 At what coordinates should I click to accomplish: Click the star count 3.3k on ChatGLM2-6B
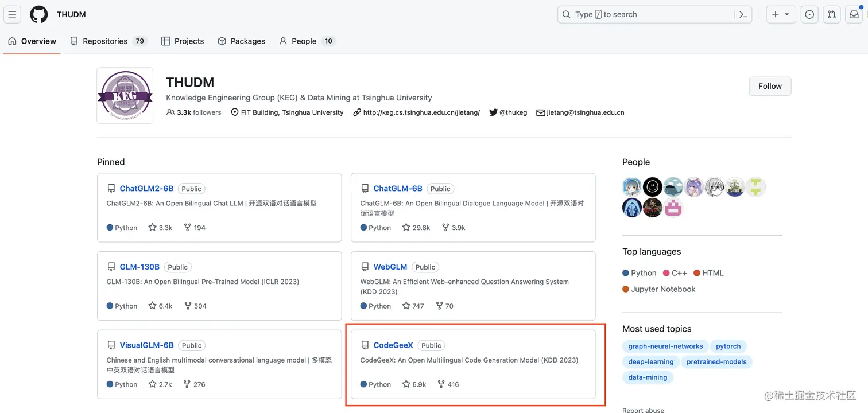tap(160, 228)
